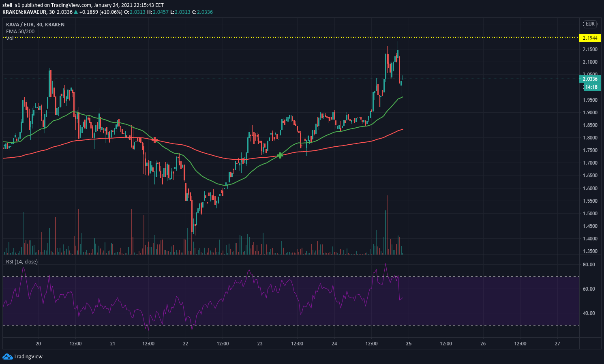The image size is (604, 364).
Task: Click the Vol indicator label
Action: click(x=10, y=38)
